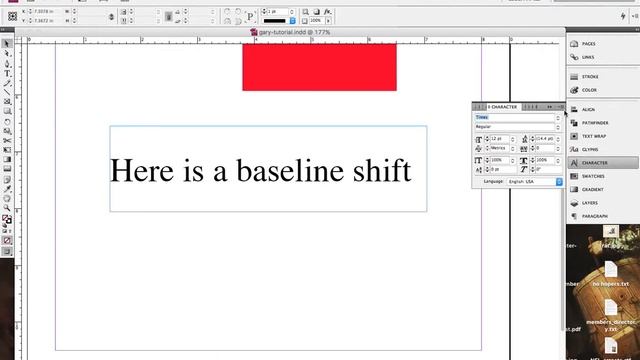Click the Y position field
The image size is (640, 360).
(44, 20)
